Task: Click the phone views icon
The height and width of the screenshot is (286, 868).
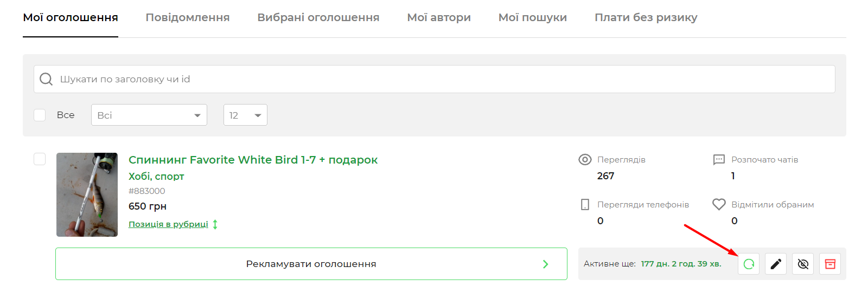Action: tap(585, 204)
